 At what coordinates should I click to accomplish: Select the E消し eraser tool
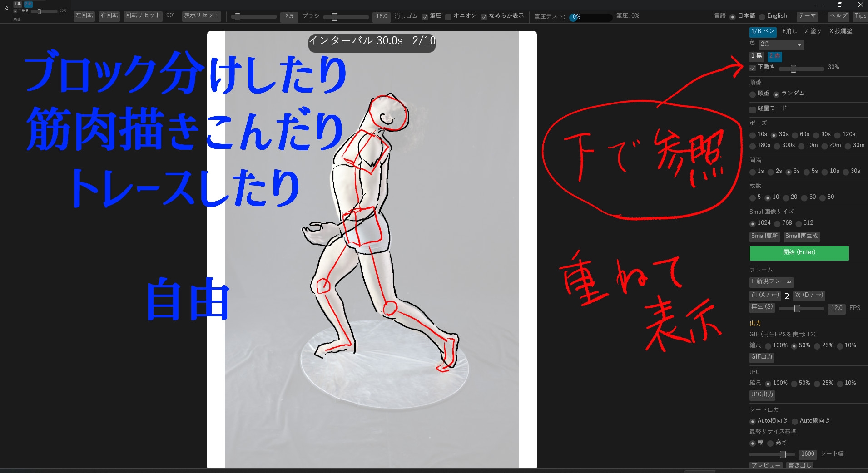(x=789, y=31)
